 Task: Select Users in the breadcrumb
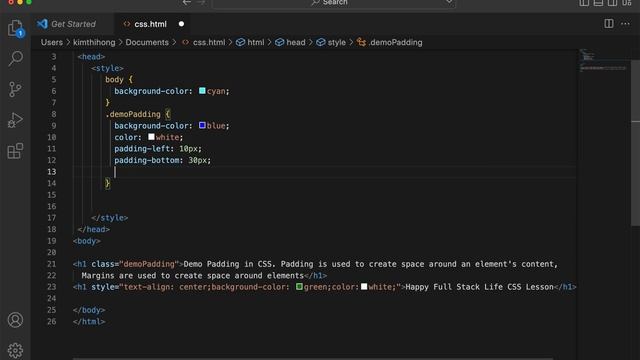[52, 42]
